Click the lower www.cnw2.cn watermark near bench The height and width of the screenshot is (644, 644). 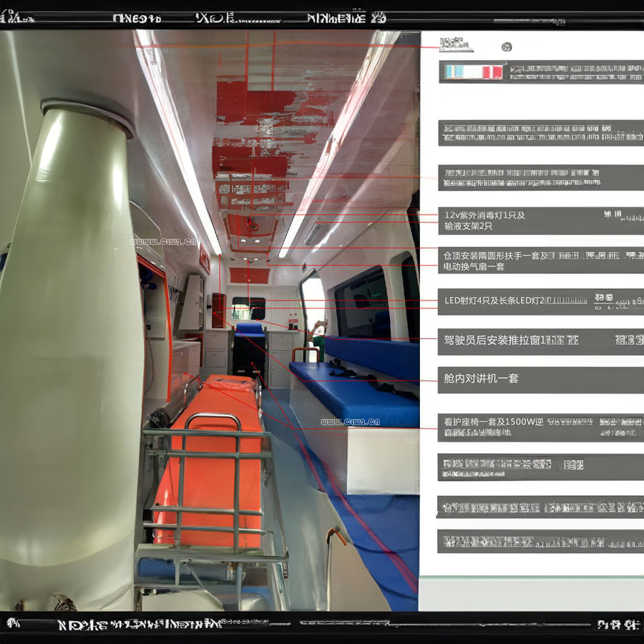pos(350,422)
